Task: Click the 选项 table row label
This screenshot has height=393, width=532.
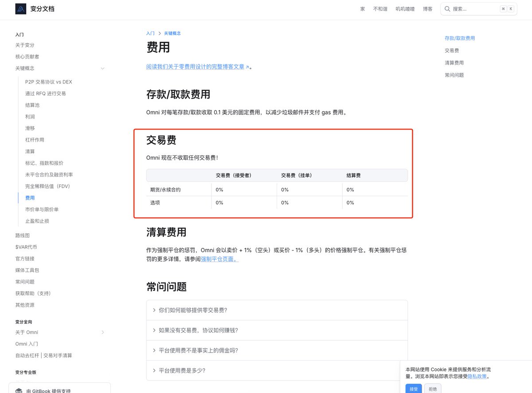Action: pos(155,203)
